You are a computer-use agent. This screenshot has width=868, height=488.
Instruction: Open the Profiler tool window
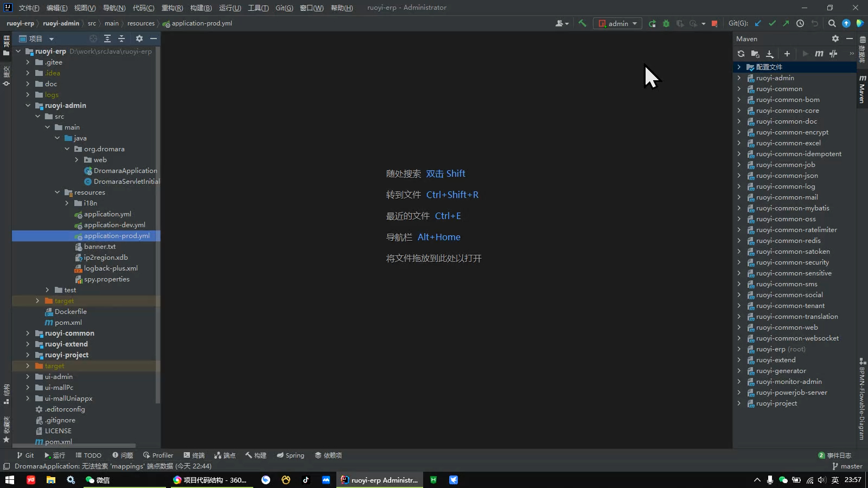pyautogui.click(x=158, y=455)
